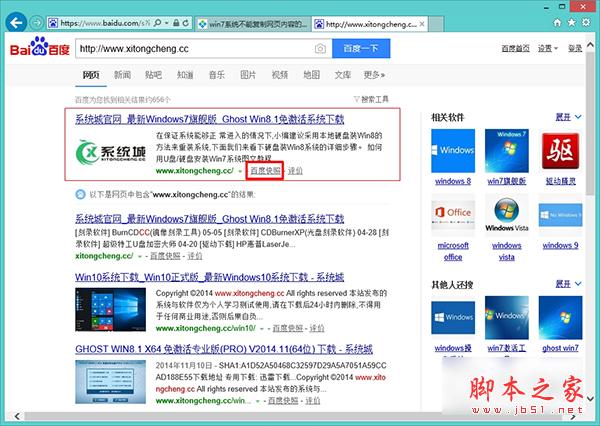
Task: Go back with the browser back arrow
Action: [16, 23]
